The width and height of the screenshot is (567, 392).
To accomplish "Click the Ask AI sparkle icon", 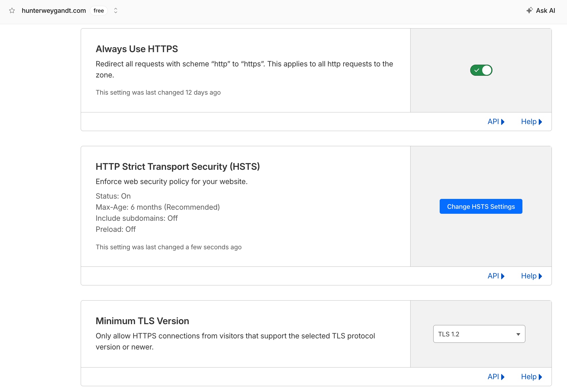I will coord(530,10).
